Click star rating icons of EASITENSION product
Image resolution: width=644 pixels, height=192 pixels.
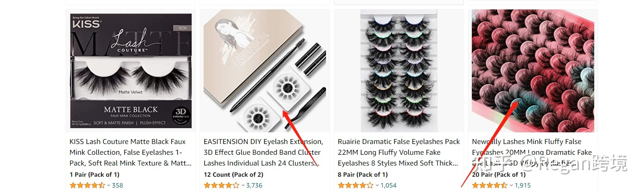(222, 185)
